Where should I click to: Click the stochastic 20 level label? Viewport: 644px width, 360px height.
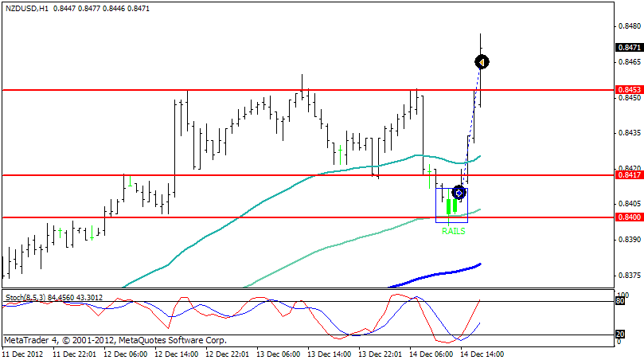point(620,334)
